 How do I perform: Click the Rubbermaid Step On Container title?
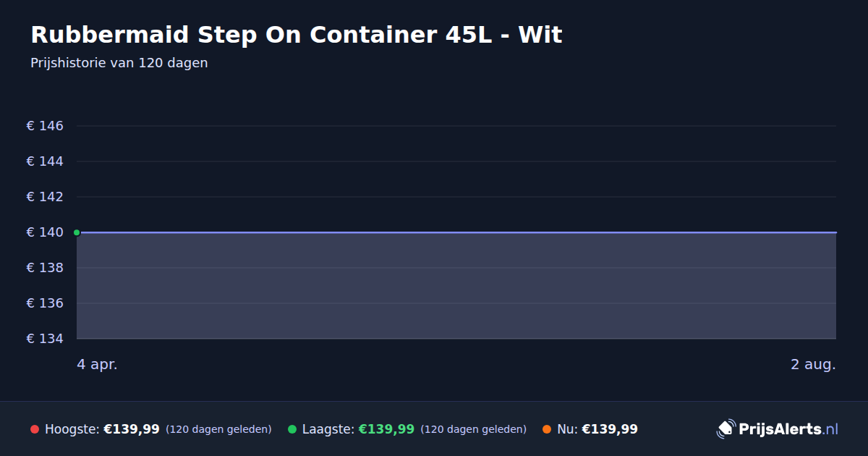[297, 35]
